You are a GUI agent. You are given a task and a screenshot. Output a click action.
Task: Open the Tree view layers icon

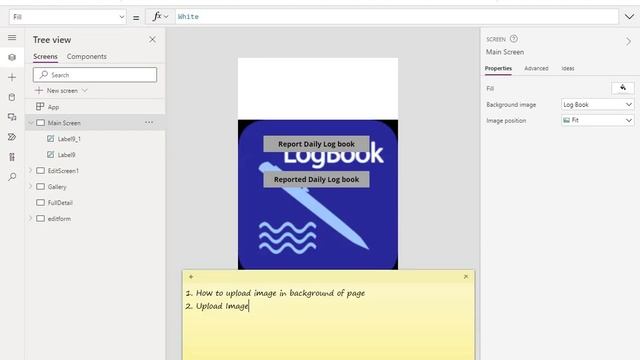pos(12,58)
